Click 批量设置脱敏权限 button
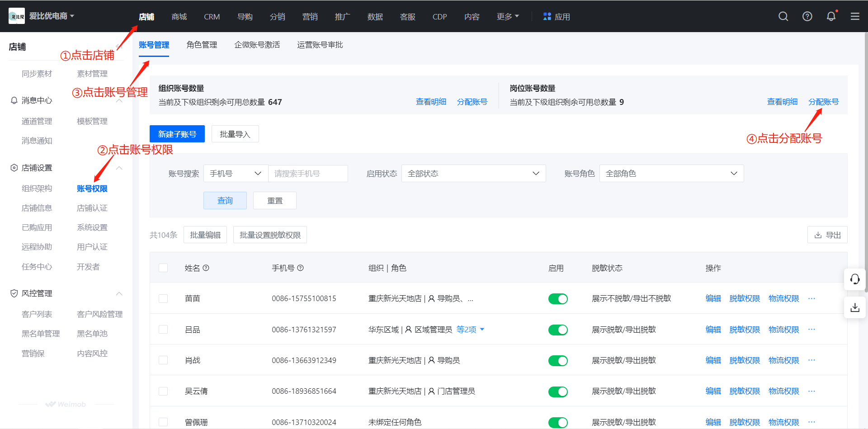The width and height of the screenshot is (868, 429). [270, 235]
